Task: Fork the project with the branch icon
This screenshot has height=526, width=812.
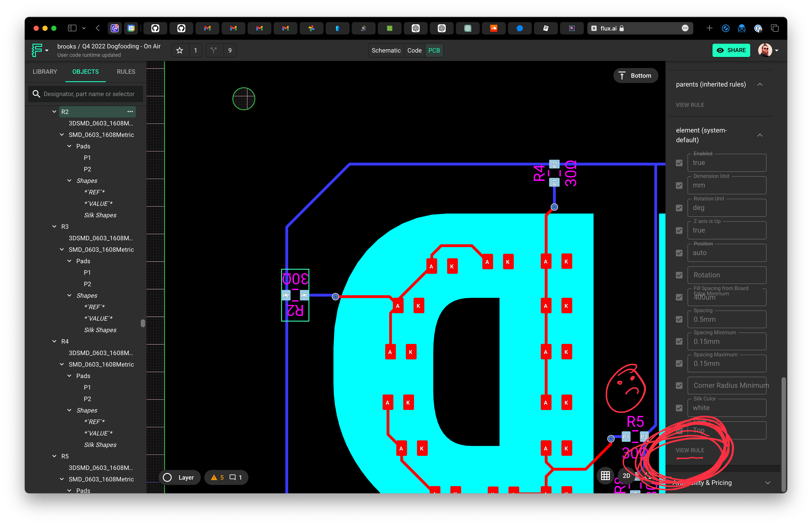Action: tap(214, 51)
